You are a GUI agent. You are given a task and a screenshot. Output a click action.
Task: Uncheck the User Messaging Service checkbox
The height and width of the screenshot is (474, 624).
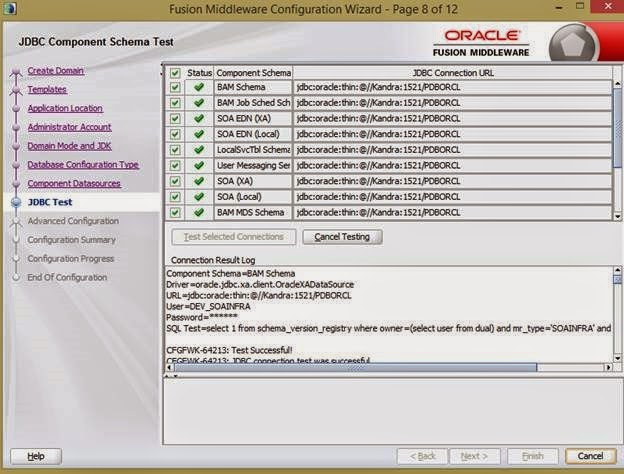(x=175, y=166)
